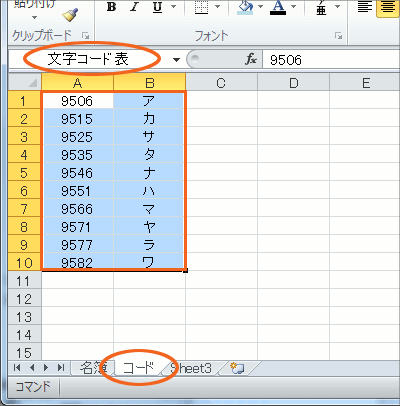The height and width of the screenshot is (406, 400).
Task: Apply font color A icon
Action: pyautogui.click(x=278, y=7)
